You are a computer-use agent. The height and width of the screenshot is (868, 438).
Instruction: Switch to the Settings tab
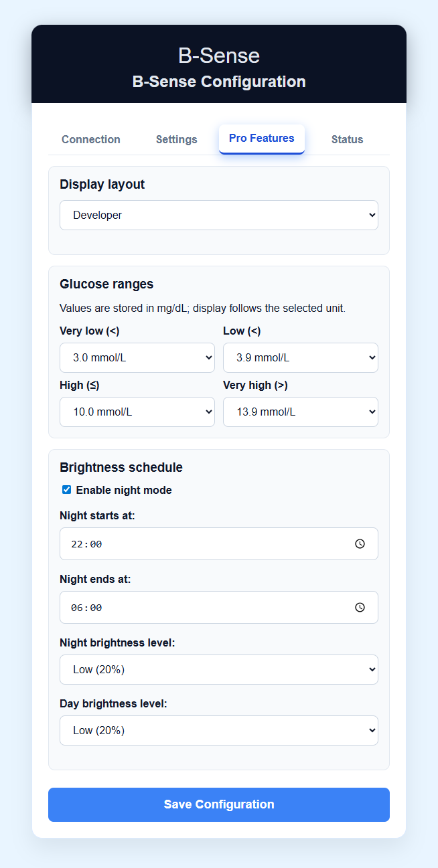coord(176,139)
